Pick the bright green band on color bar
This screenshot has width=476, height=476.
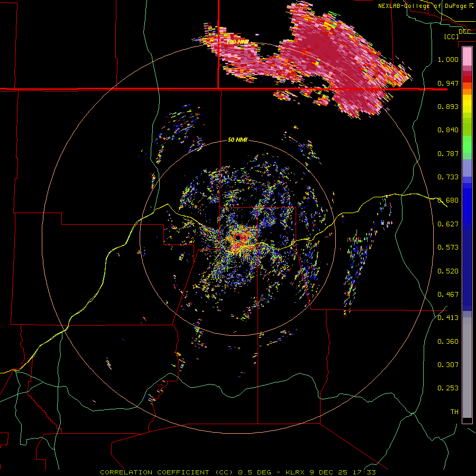467,144
